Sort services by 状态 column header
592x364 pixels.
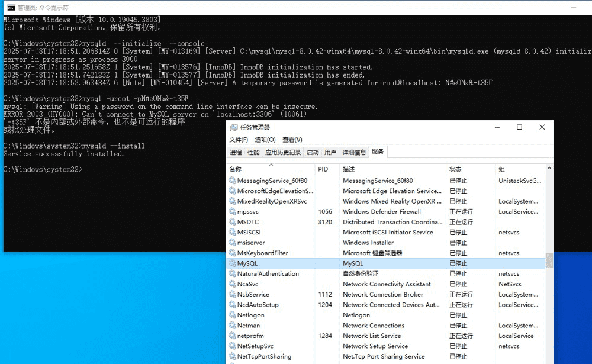471,169
